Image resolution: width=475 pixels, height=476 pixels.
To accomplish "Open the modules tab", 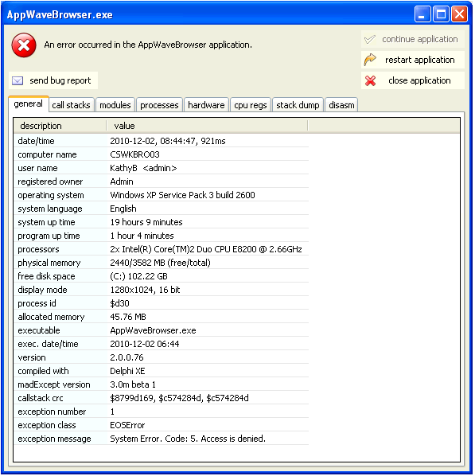I will point(115,105).
